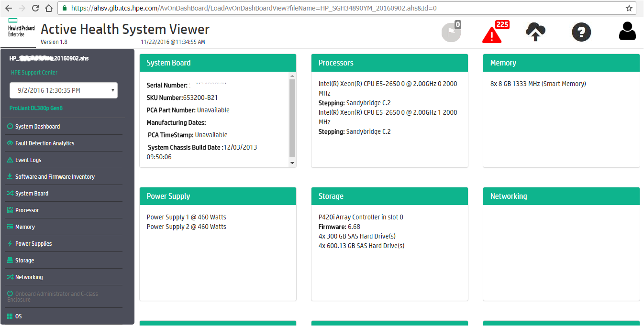Reload the page with the refresh icon
Viewport: 644px width, 326px height.
coord(35,8)
